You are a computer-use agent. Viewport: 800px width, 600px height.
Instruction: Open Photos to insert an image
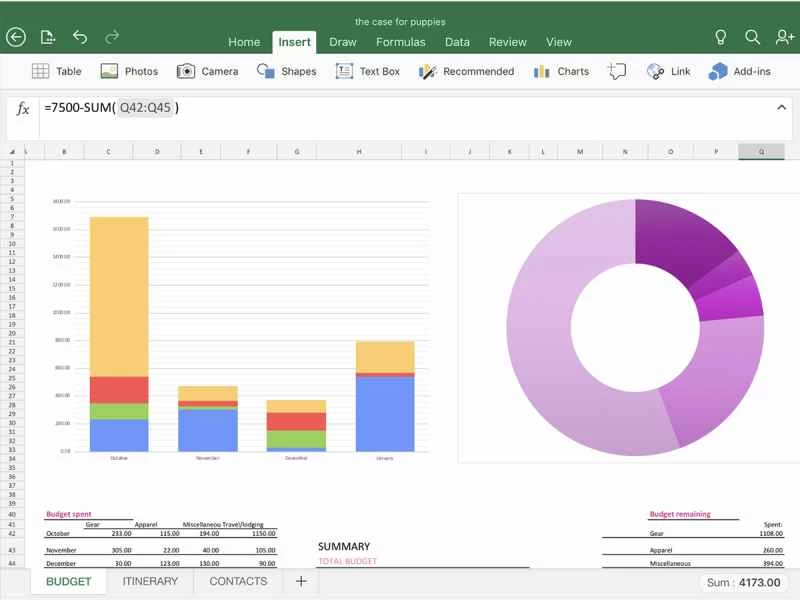point(129,71)
